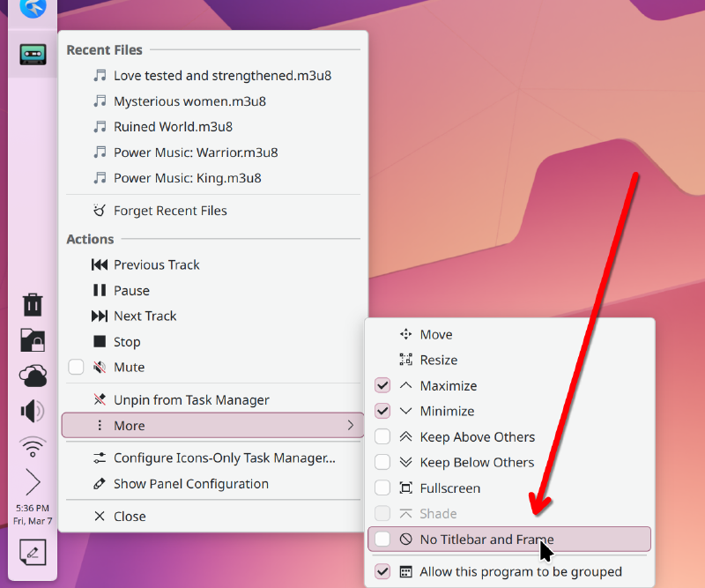The image size is (705, 588).
Task: Skip to Next Track
Action: [x=145, y=316]
